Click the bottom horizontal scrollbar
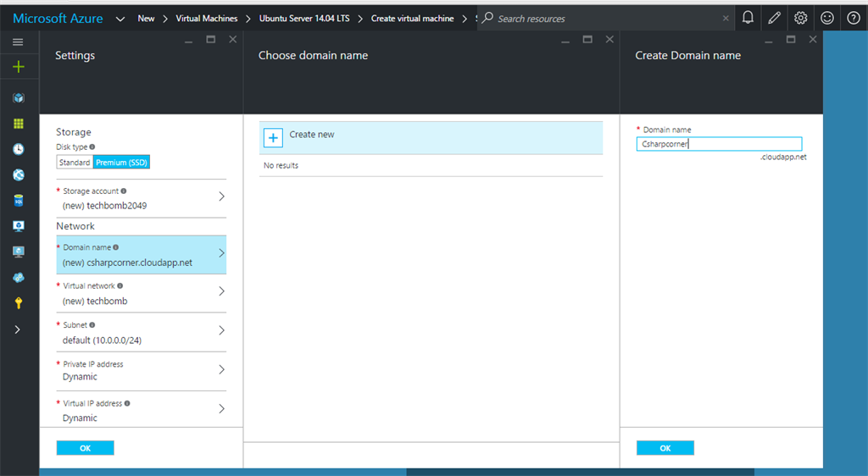The width and height of the screenshot is (868, 476). [580, 472]
